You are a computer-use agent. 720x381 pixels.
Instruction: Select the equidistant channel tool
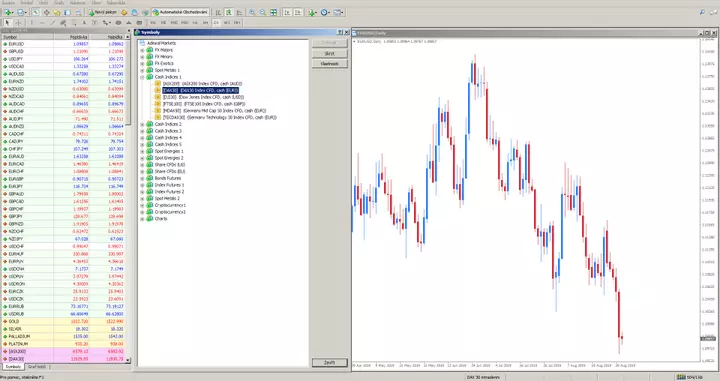(63, 22)
